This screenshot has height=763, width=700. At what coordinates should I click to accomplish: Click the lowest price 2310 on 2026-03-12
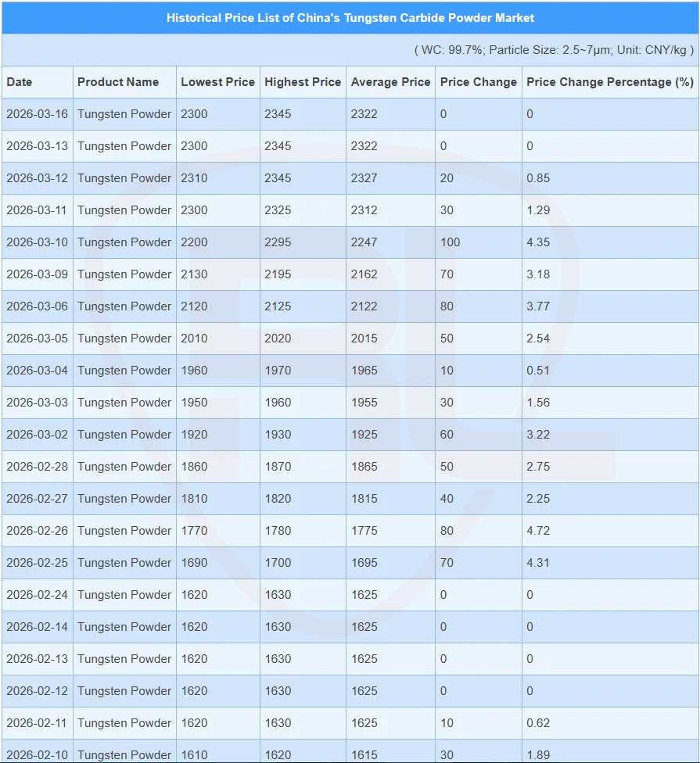[x=194, y=178]
